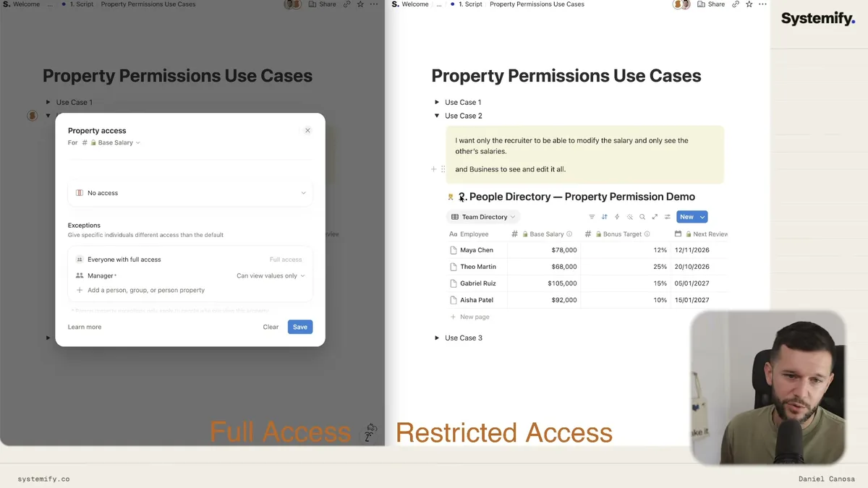The width and height of the screenshot is (868, 488).
Task: Click the AI sparkle icon in database toolbar
Action: pyautogui.click(x=630, y=217)
